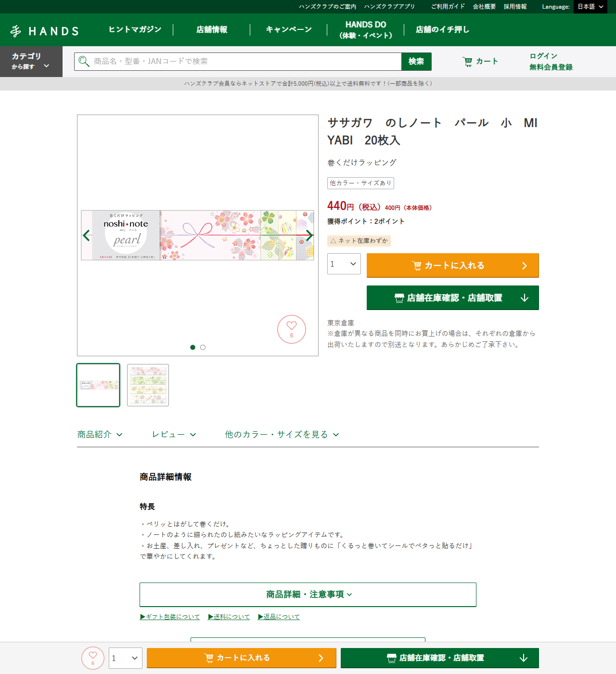
Task: Jump to レビュー section
Action: coord(174,434)
